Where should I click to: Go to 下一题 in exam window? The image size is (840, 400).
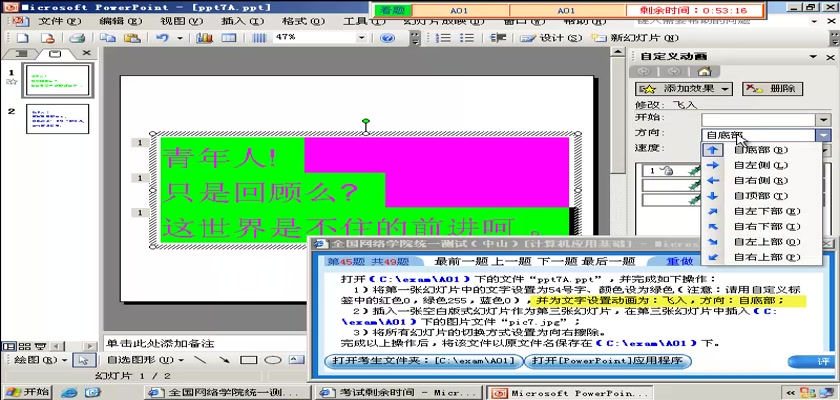[556, 261]
